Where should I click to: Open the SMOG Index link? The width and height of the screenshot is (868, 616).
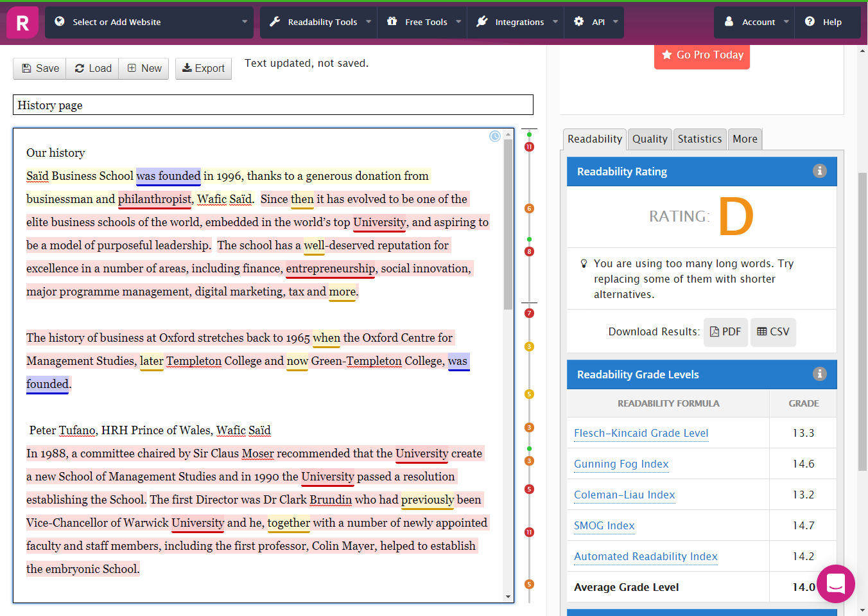coord(604,525)
